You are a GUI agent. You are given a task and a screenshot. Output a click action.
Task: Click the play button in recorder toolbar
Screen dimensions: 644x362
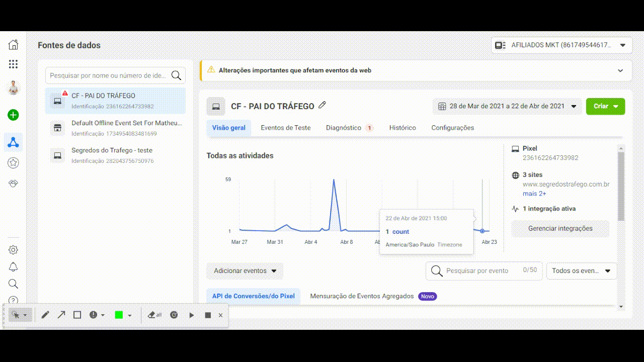(x=192, y=315)
